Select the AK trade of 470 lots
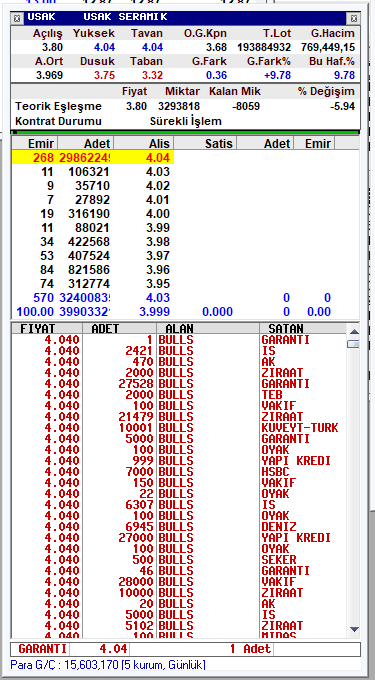 coord(179,362)
